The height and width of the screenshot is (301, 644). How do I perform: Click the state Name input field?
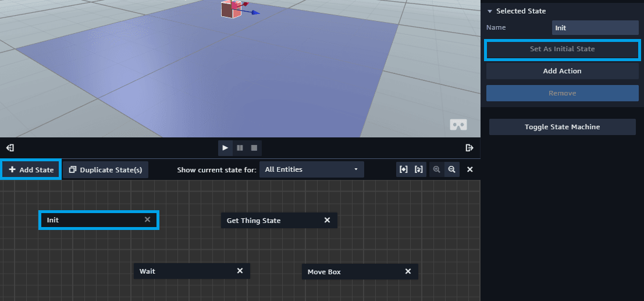coord(595,27)
